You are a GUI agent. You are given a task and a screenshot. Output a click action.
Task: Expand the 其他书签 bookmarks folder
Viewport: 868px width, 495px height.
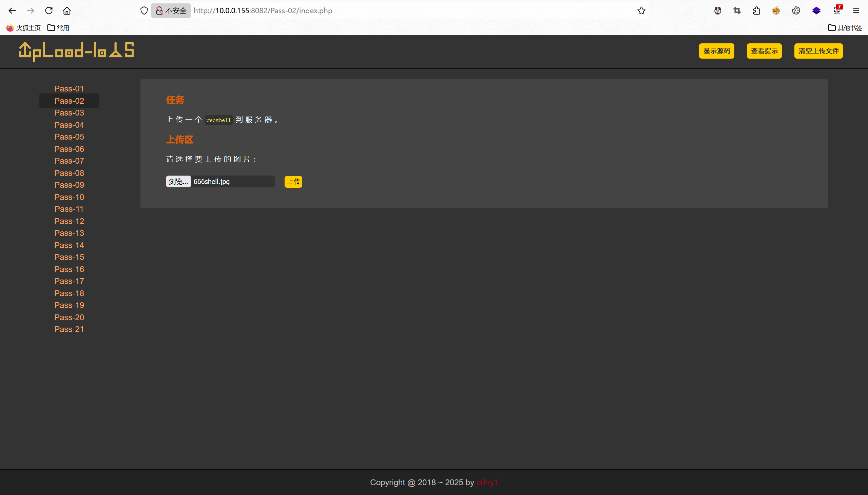pyautogui.click(x=845, y=28)
